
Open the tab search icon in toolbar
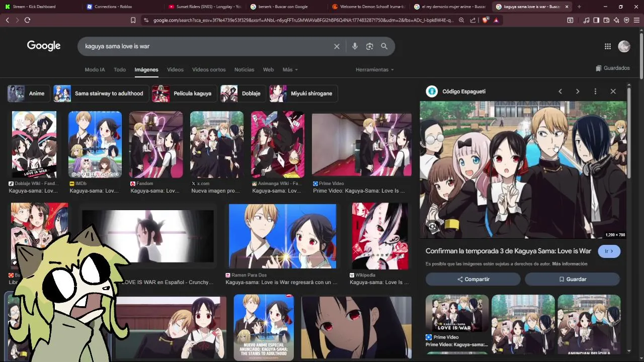pos(570,20)
